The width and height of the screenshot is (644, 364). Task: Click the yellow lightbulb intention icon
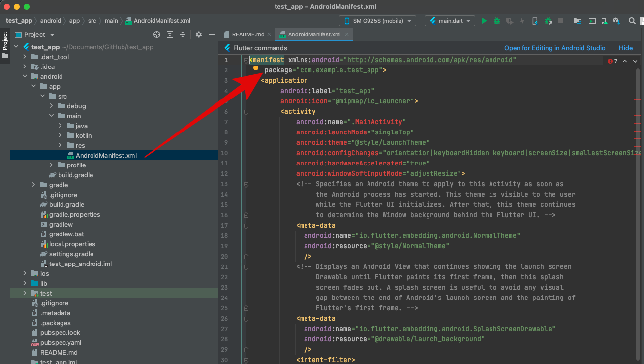256,69
